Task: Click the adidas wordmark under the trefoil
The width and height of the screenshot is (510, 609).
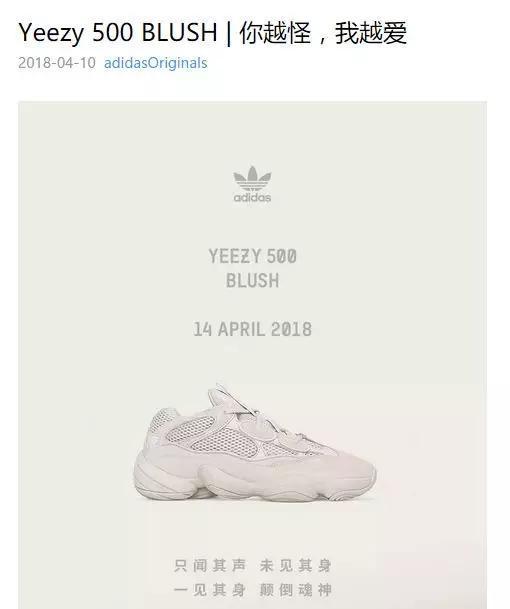Action: (252, 197)
